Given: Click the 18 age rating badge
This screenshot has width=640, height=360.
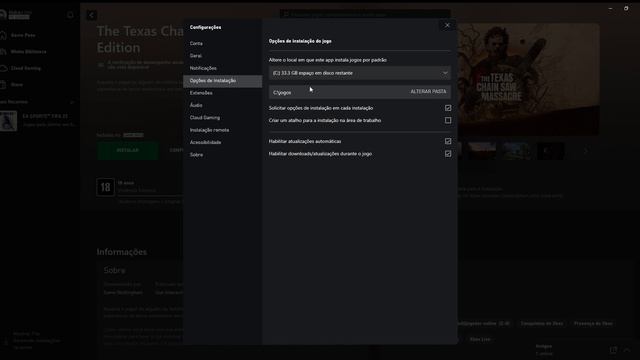Looking at the screenshot, I should tap(105, 187).
